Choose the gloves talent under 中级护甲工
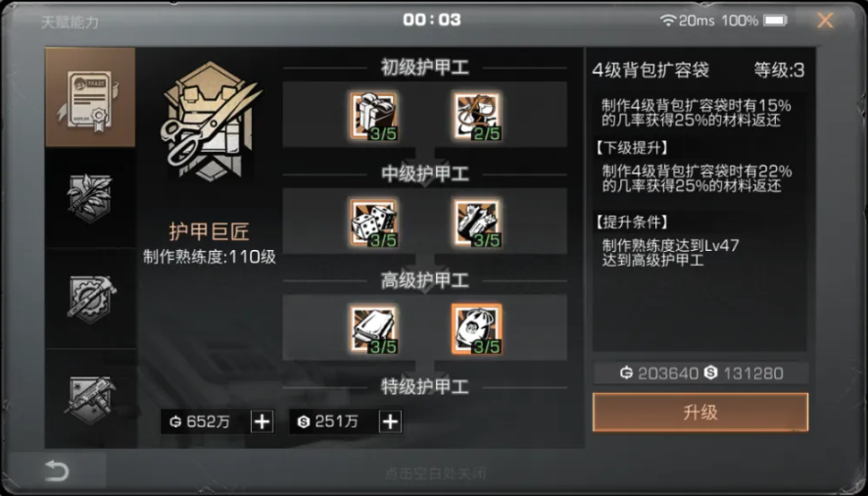The width and height of the screenshot is (868, 496). 477,223
